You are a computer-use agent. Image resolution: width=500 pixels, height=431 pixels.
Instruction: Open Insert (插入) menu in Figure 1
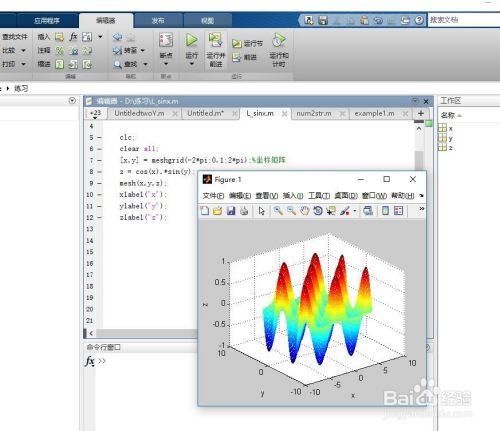(293, 196)
